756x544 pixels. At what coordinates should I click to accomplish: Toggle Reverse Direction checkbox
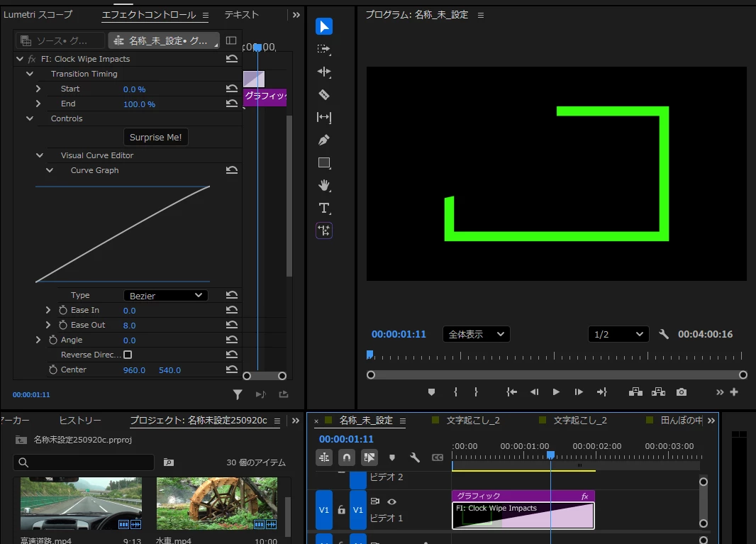[x=128, y=355]
